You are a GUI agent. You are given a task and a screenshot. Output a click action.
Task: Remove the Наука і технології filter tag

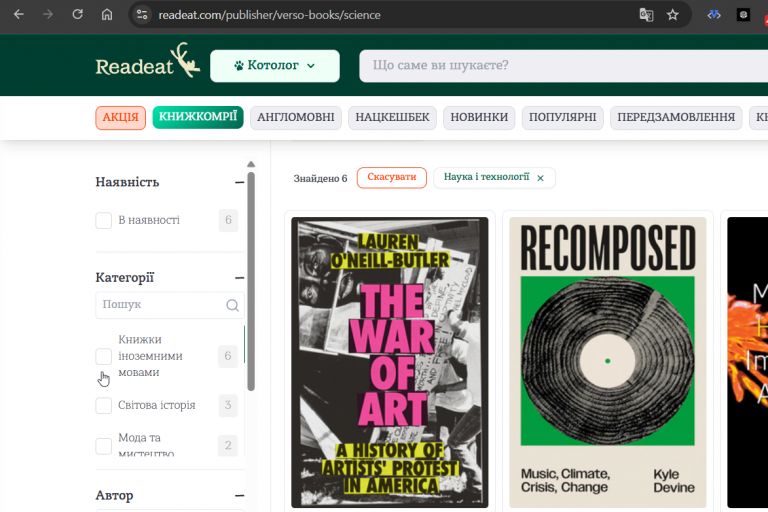coord(540,178)
